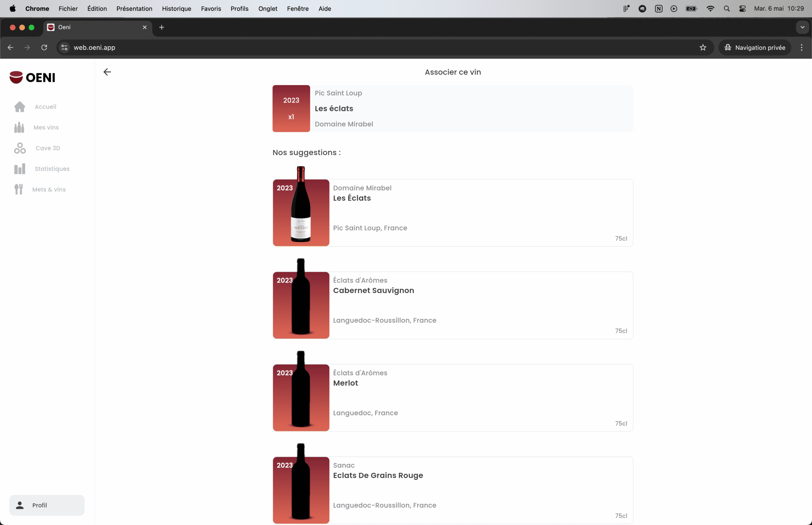Click the Mets & vins cutlery icon
The height and width of the screenshot is (525, 812).
(19, 189)
